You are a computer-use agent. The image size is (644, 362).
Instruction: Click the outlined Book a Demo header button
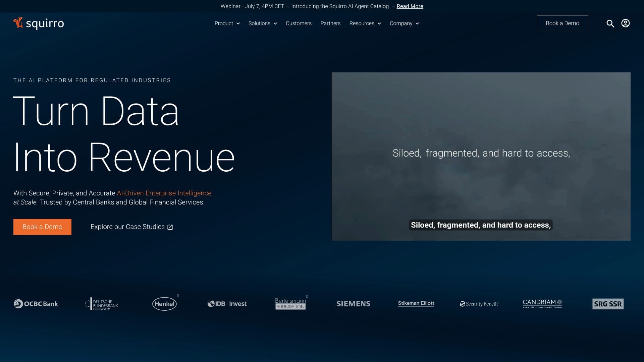click(x=562, y=23)
